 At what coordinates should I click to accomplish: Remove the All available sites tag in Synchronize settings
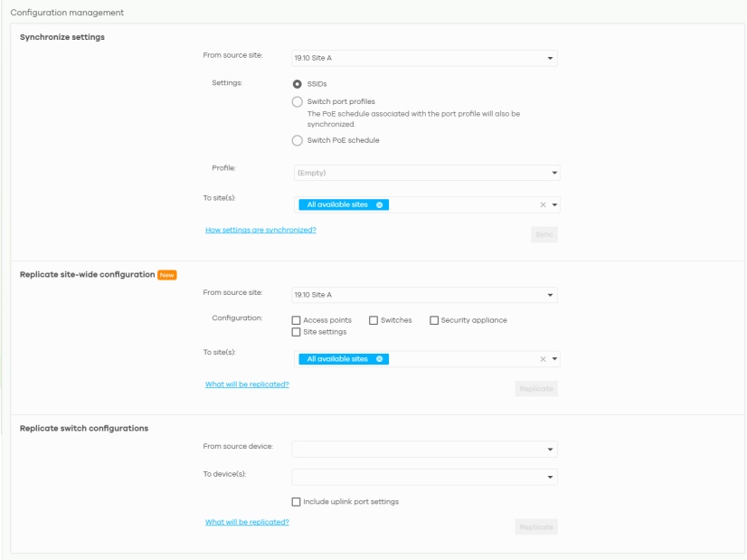coord(380,205)
